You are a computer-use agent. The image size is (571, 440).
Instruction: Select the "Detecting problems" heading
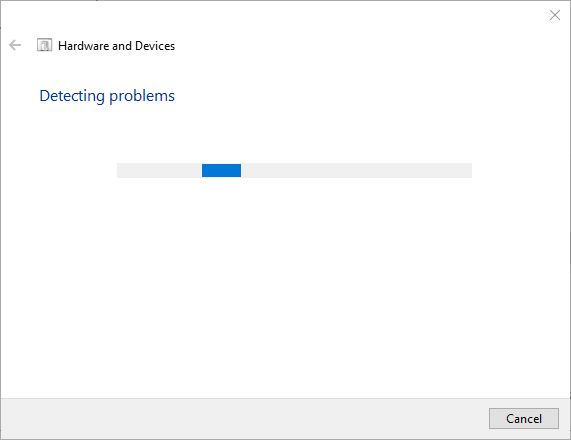pyautogui.click(x=107, y=96)
